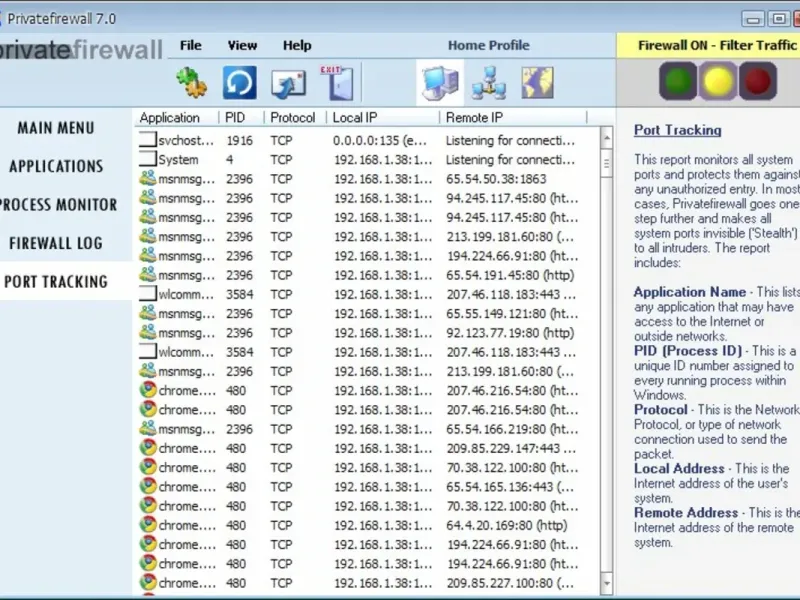800x600 pixels.
Task: Click the Chrome icon beside 64.4.20.169:80
Action: pyautogui.click(x=148, y=525)
